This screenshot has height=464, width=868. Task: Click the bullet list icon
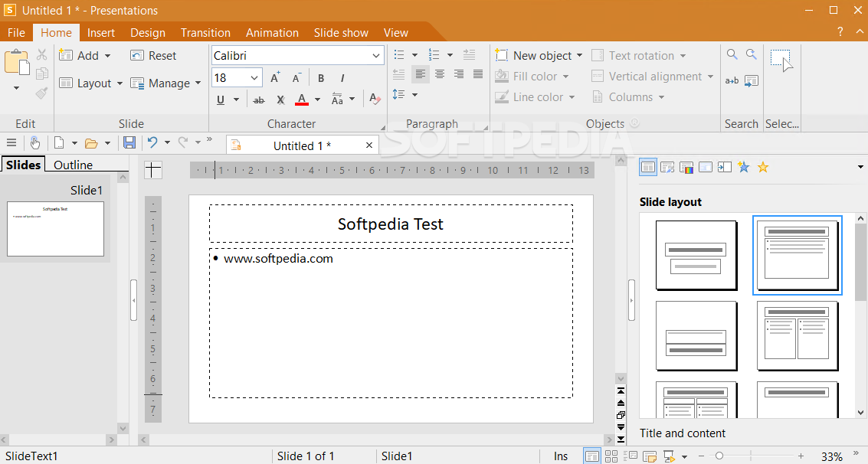coord(399,55)
